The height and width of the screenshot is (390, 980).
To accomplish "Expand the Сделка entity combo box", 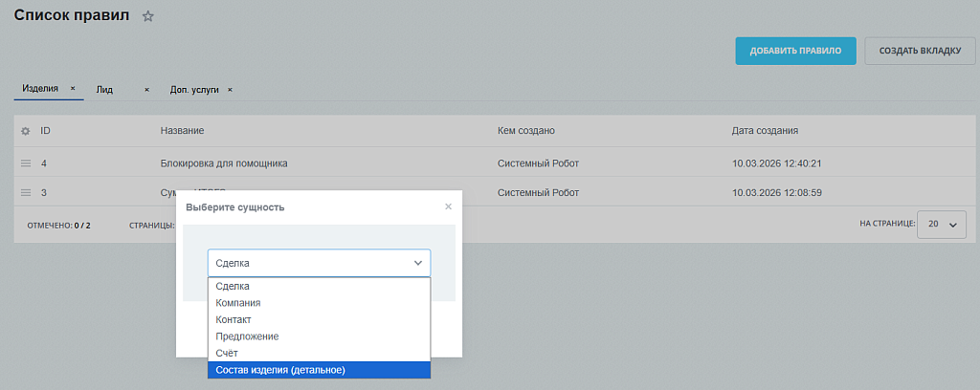I will coord(319,263).
